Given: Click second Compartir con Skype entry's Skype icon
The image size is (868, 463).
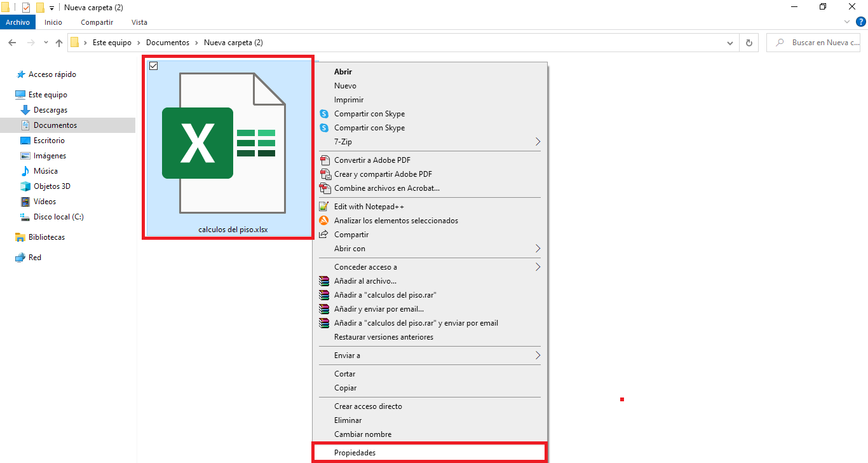Looking at the screenshot, I should click(324, 128).
